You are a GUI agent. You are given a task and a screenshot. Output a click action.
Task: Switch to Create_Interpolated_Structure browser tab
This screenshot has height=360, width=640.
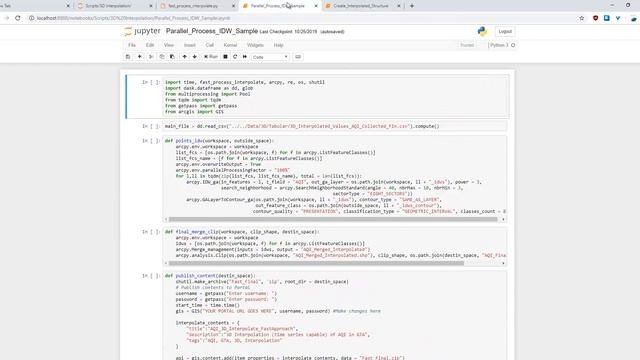coord(362,6)
